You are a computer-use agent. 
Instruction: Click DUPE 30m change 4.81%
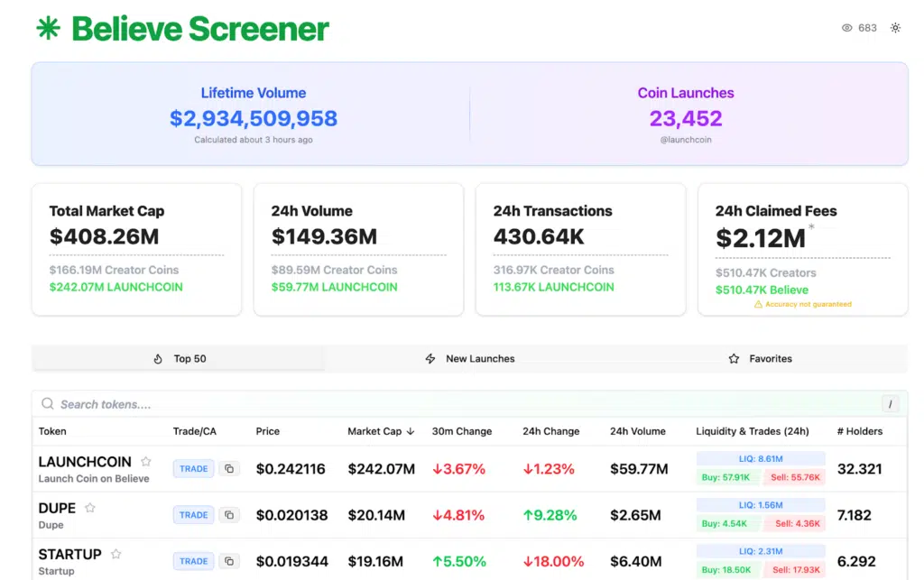[x=458, y=515]
